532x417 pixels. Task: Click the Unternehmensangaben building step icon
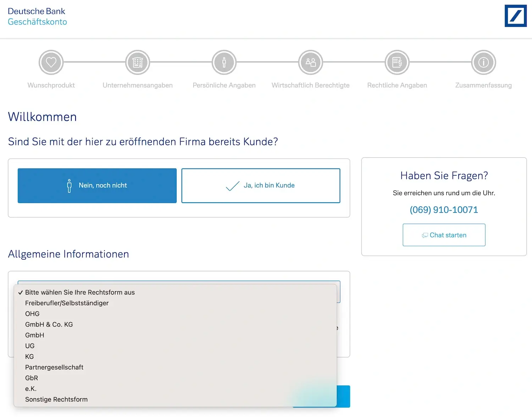coord(138,62)
